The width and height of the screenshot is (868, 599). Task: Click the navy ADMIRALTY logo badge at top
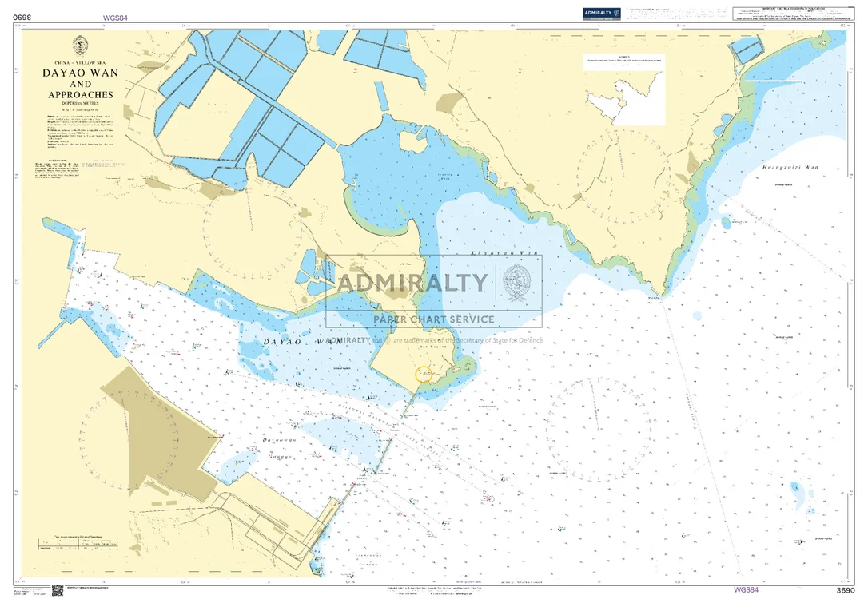[x=601, y=14]
